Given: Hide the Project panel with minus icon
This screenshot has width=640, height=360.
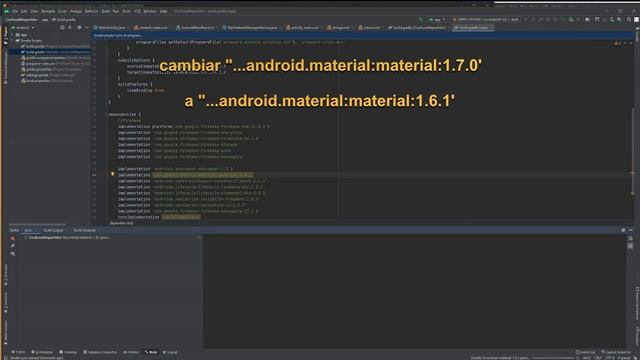Looking at the screenshot, I should 87,28.
